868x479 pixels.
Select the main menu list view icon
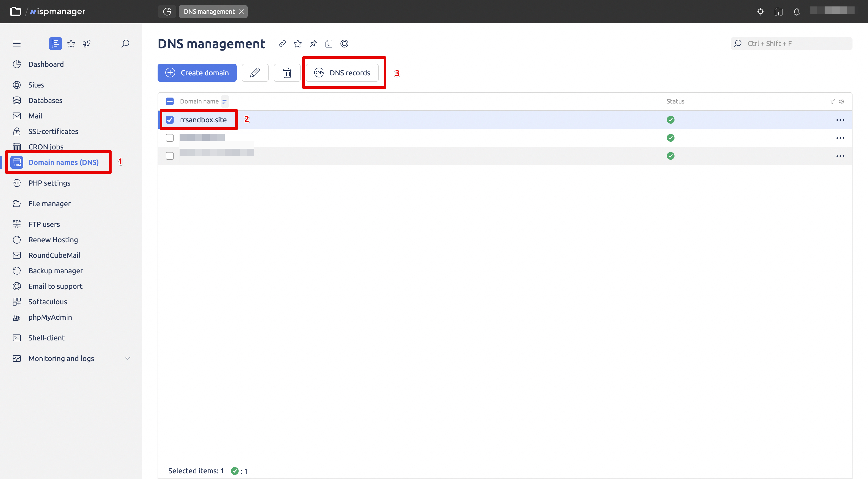pos(55,43)
